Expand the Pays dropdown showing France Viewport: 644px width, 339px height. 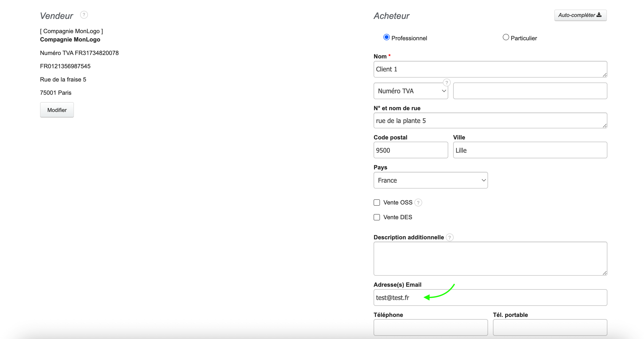coord(431,180)
